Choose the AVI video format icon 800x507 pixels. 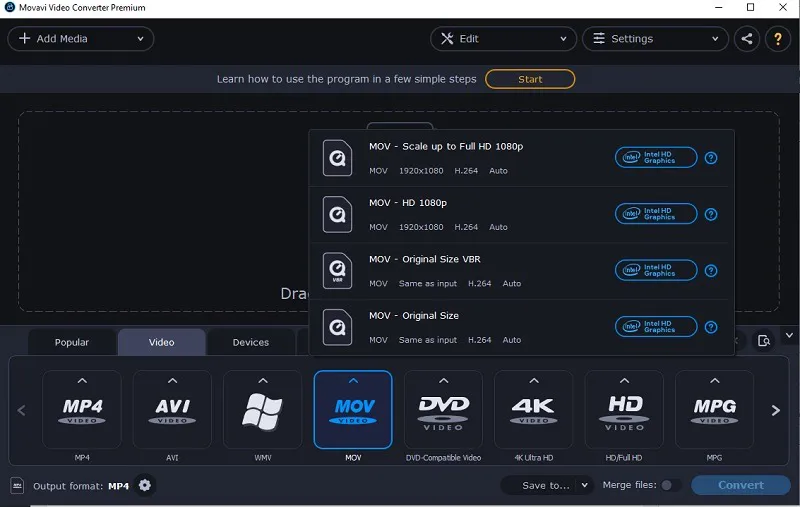tap(172, 412)
